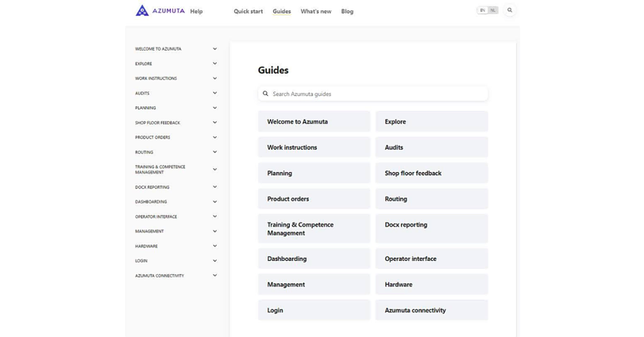Expand Planning sidebar chevron
Image resolution: width=644 pixels, height=337 pixels.
click(215, 108)
